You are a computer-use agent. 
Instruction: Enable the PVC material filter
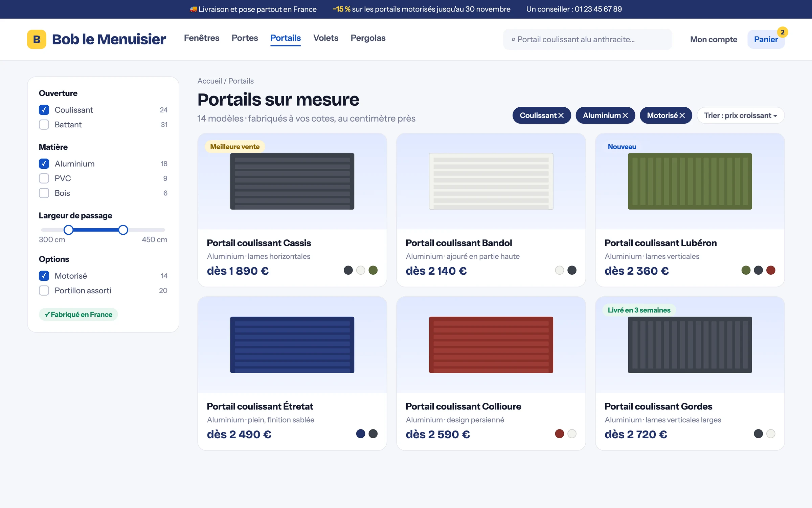tap(44, 178)
